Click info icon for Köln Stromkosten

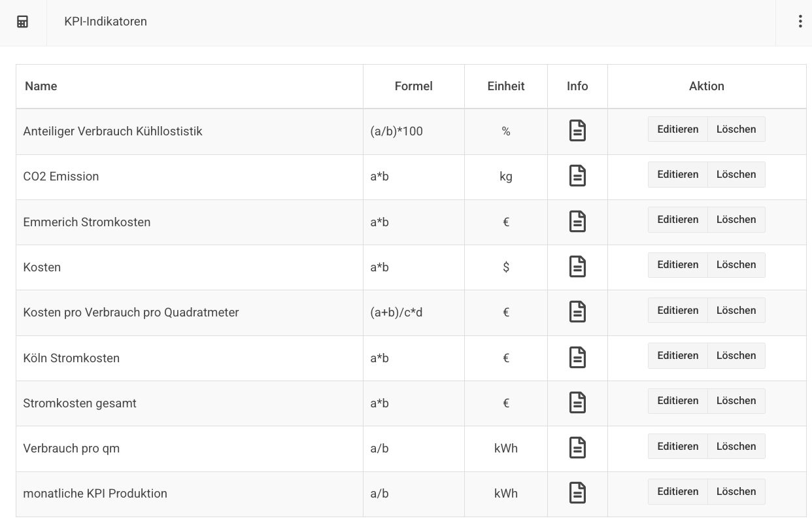click(577, 358)
